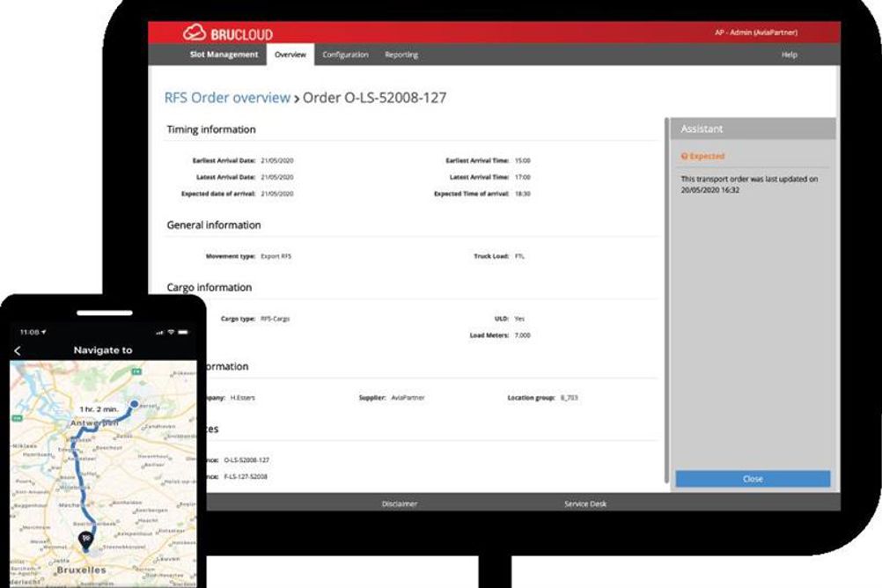Image resolution: width=882 pixels, height=588 pixels.
Task: Tap the phone Wi-Fi status icon
Action: tap(171, 332)
